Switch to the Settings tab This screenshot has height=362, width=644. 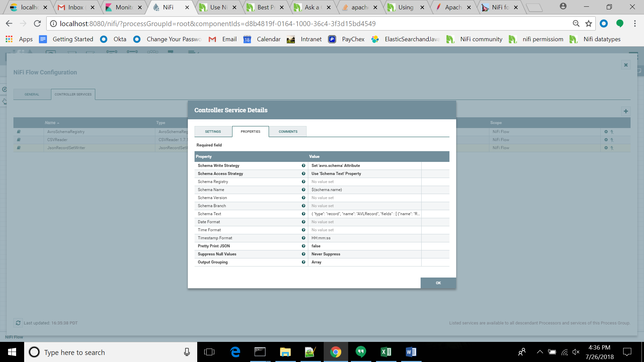point(213,131)
